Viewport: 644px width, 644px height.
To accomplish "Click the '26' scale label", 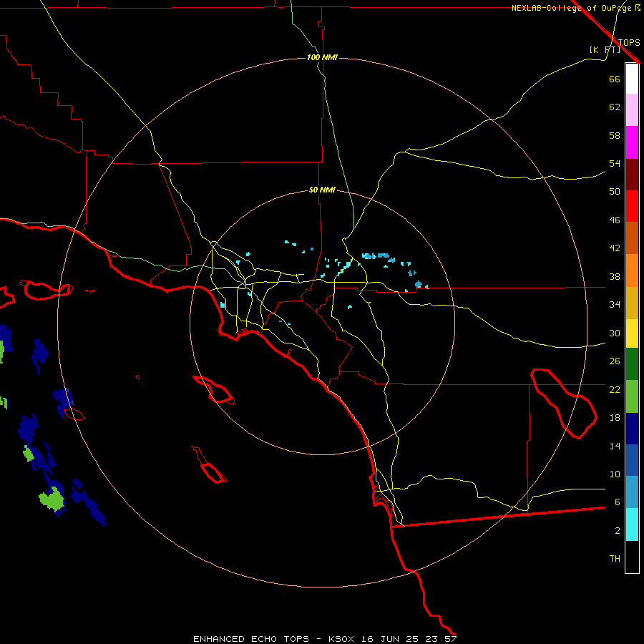I will coord(615,361).
